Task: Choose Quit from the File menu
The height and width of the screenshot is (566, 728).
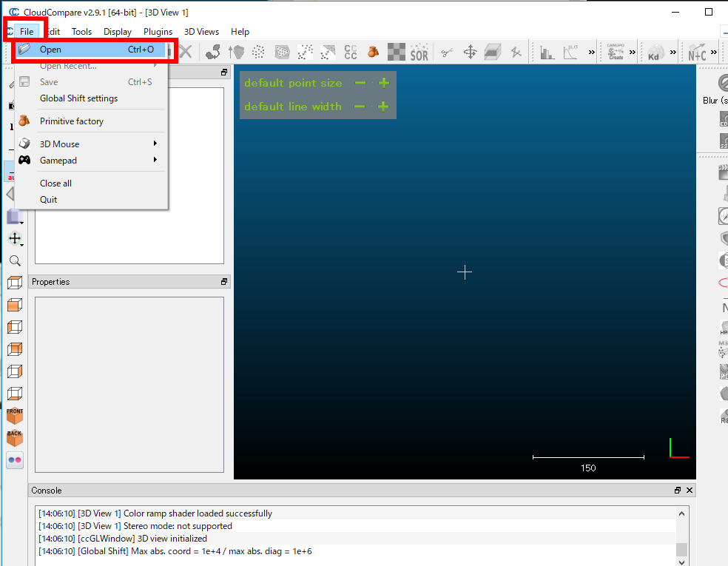Action: pos(91,200)
